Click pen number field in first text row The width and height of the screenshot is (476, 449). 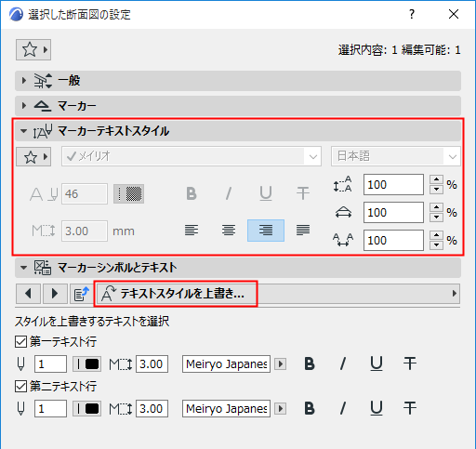click(50, 364)
